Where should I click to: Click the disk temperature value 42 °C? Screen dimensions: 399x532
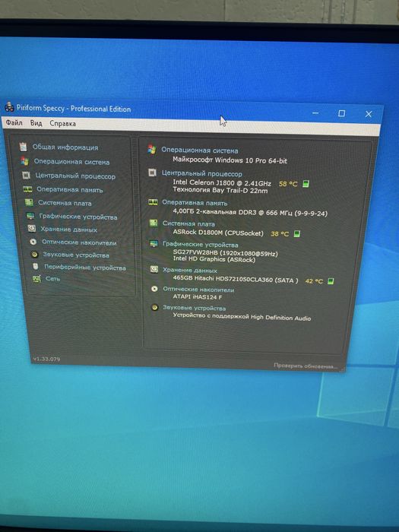(x=314, y=281)
